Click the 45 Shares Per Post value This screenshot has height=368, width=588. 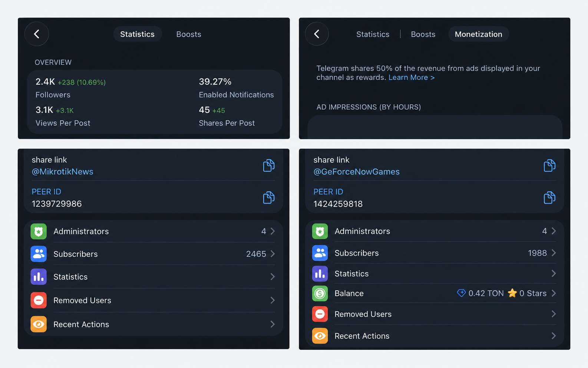pos(204,110)
